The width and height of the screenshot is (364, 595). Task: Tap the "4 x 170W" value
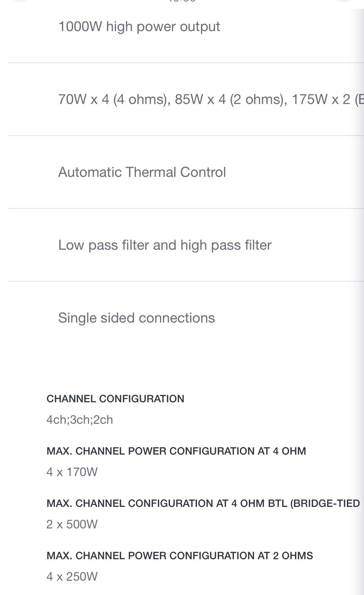click(x=72, y=472)
